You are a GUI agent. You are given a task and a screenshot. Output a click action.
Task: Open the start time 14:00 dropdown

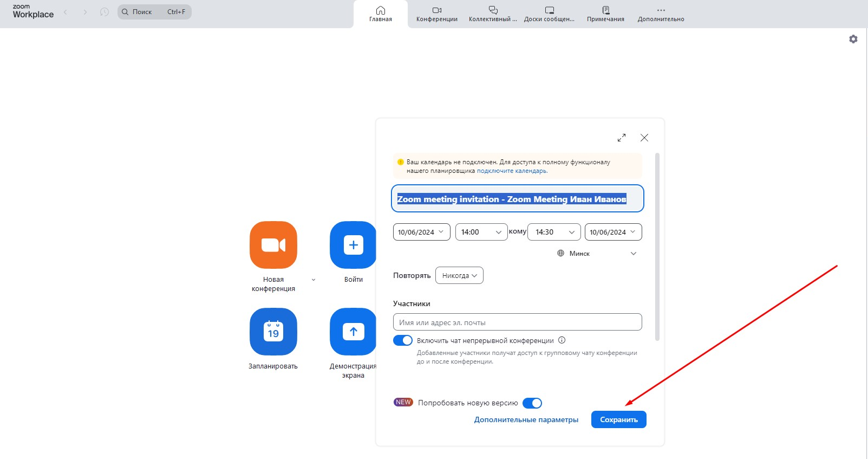click(481, 232)
